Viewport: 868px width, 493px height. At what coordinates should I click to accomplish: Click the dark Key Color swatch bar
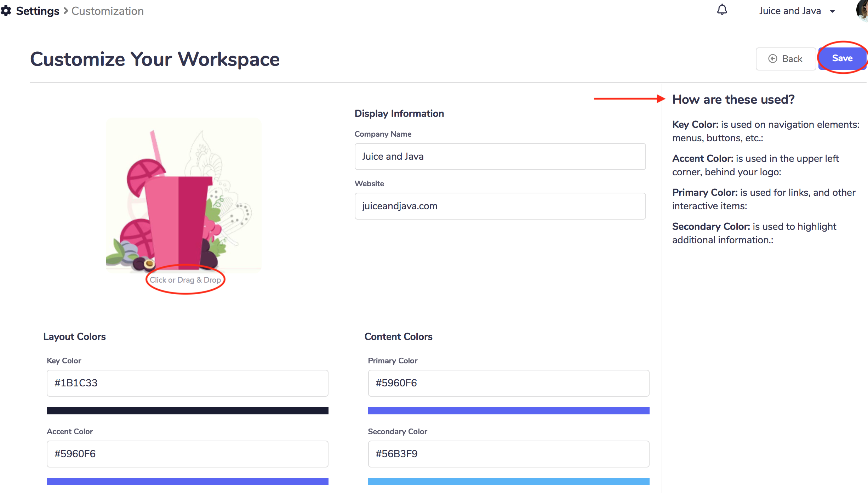point(187,411)
